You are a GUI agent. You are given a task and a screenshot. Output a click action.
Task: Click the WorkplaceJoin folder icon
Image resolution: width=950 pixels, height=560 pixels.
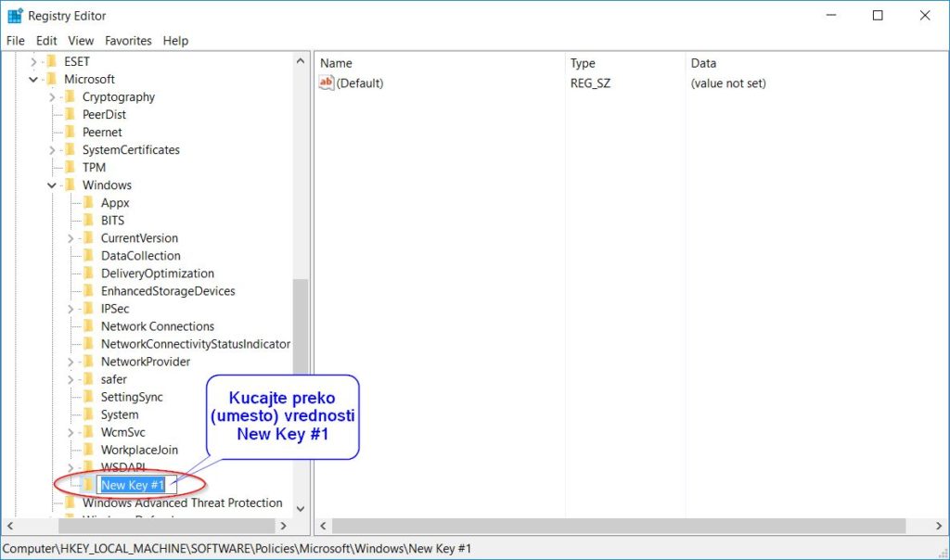tap(89, 450)
